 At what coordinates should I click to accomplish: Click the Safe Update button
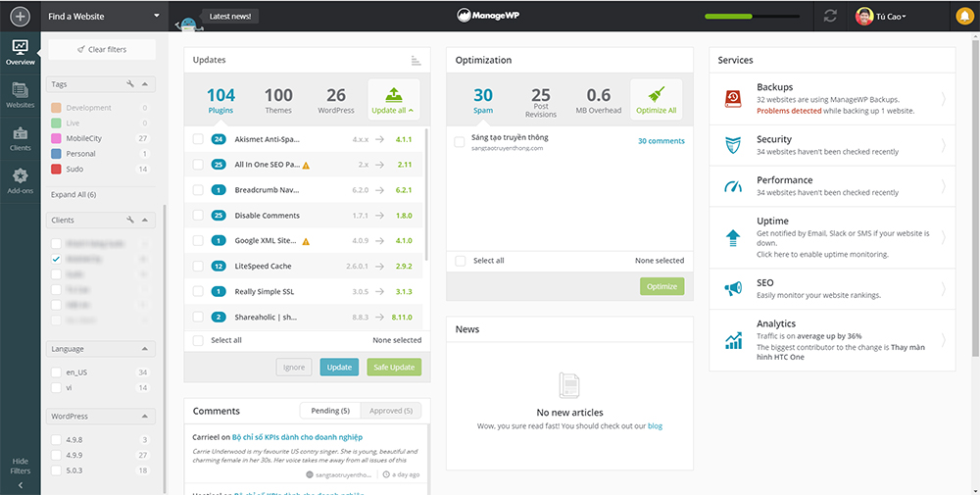[394, 368]
